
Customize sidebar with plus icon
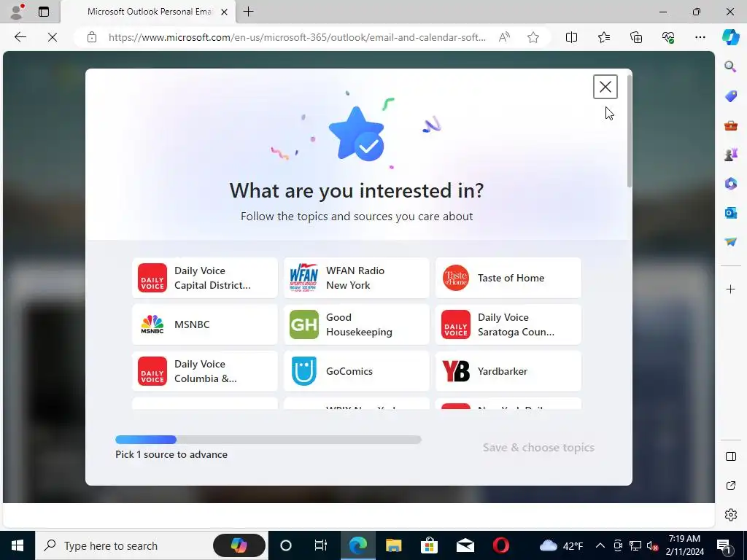tap(730, 289)
